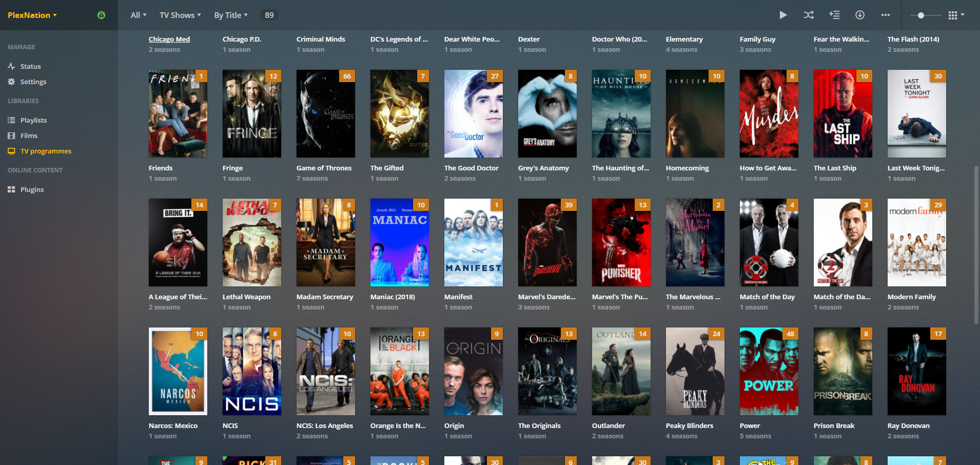Expand the PlexNation server dropdown

(x=32, y=15)
